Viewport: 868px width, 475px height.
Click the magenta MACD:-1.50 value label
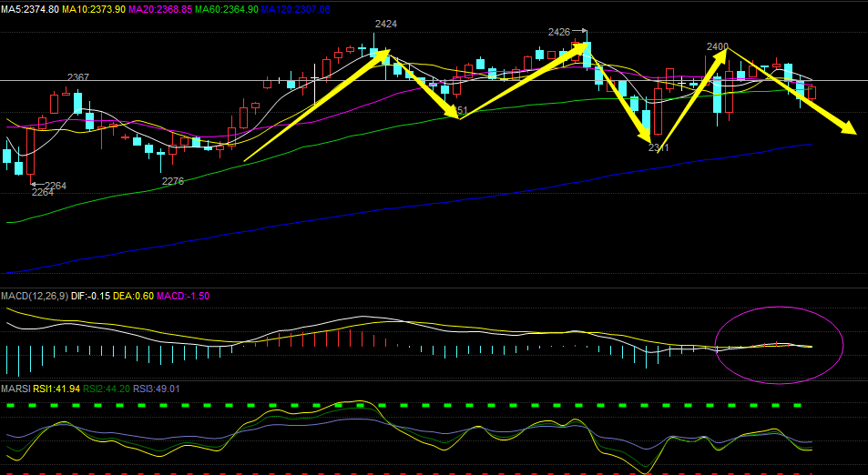183,297
